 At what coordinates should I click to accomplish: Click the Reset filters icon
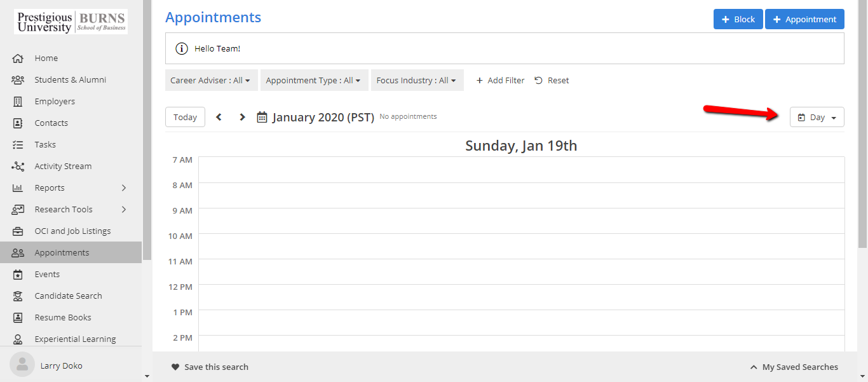tap(539, 81)
